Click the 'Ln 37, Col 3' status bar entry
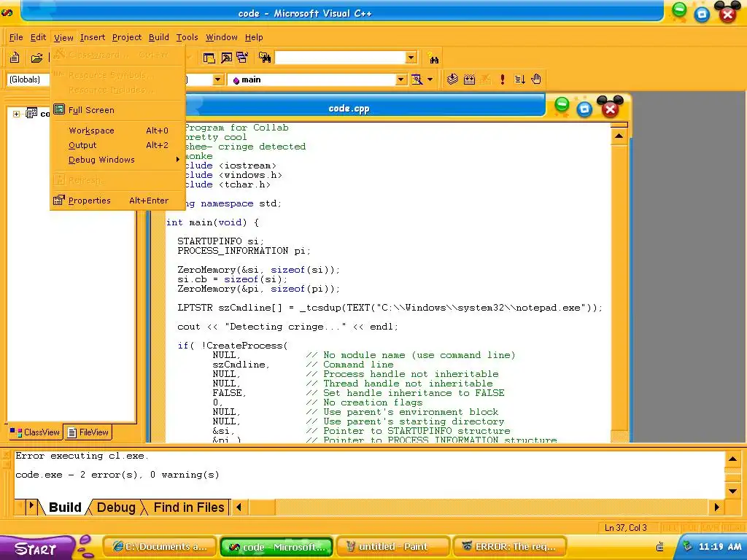 coord(625,528)
